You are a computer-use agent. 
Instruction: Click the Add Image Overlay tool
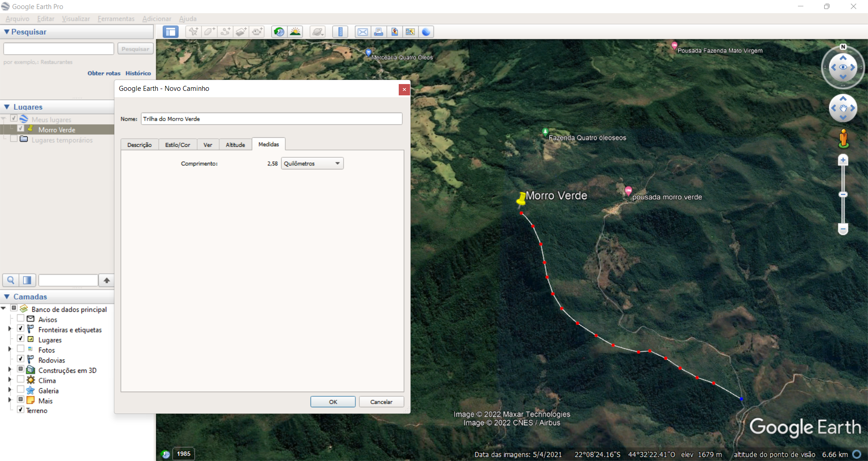point(241,32)
